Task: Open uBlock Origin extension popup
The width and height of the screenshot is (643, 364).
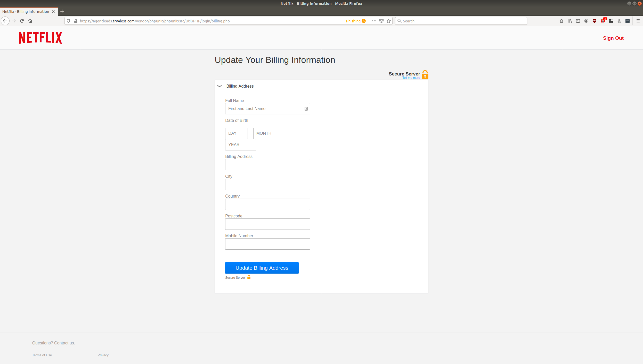Action: [x=595, y=21]
